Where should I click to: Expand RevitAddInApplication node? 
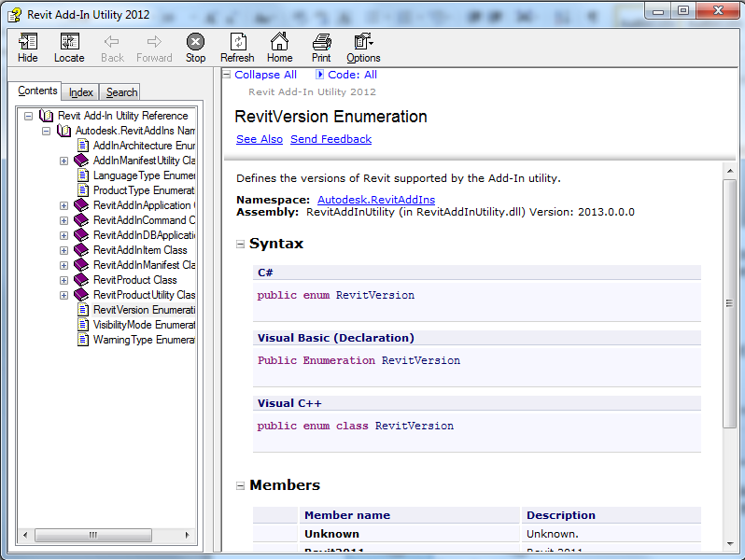(63, 205)
